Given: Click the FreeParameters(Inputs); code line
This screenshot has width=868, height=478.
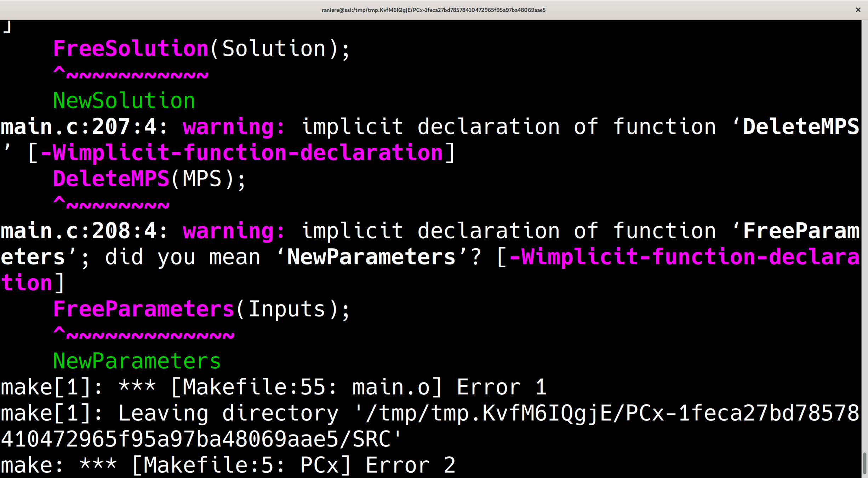Looking at the screenshot, I should 201,309.
